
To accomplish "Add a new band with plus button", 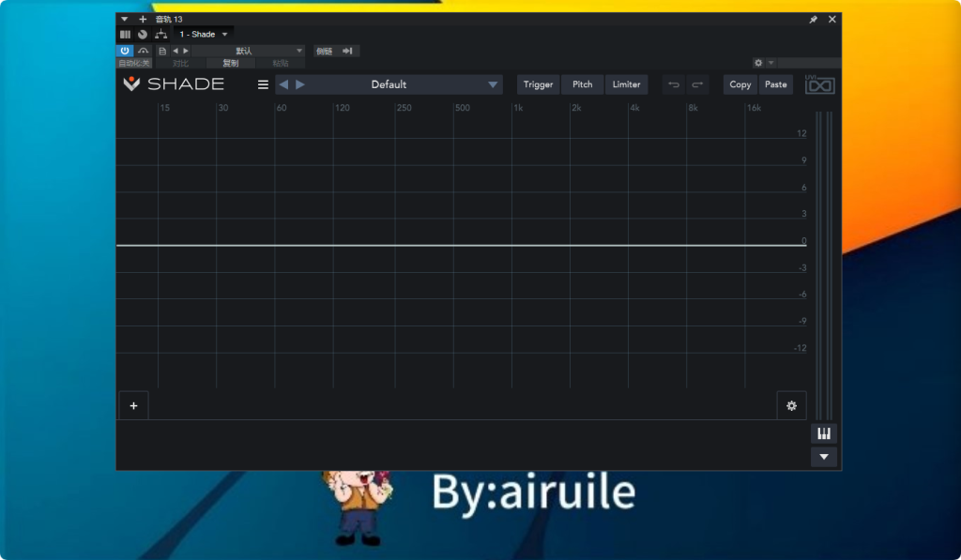I will click(x=133, y=405).
